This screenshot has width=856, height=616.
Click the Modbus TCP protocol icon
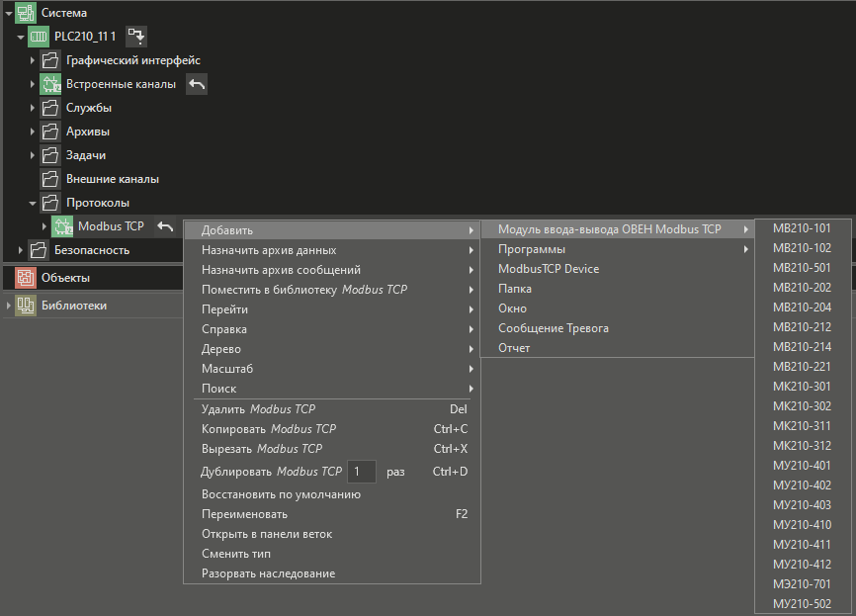point(62,226)
